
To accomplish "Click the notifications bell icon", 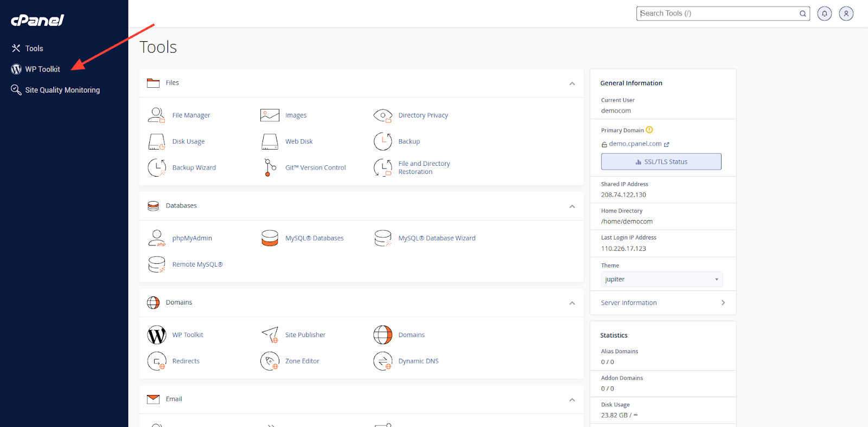I will click(x=825, y=14).
